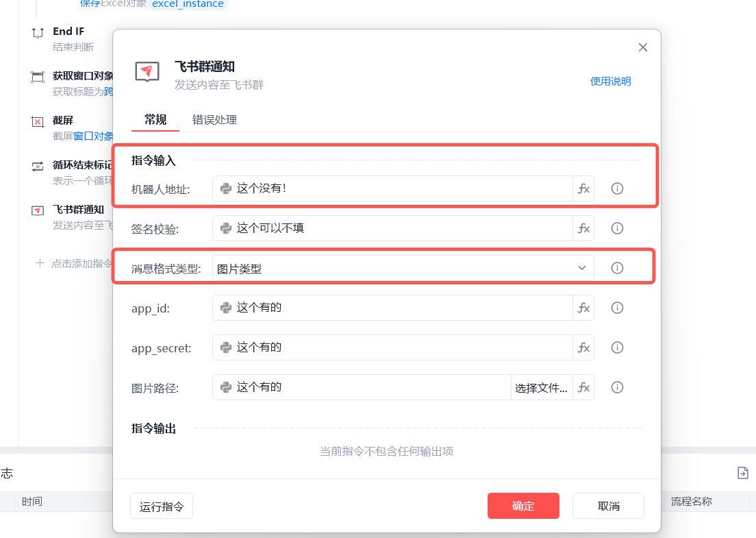Click 时间 column header in log panel
Image resolution: width=756 pixels, height=538 pixels.
point(32,501)
